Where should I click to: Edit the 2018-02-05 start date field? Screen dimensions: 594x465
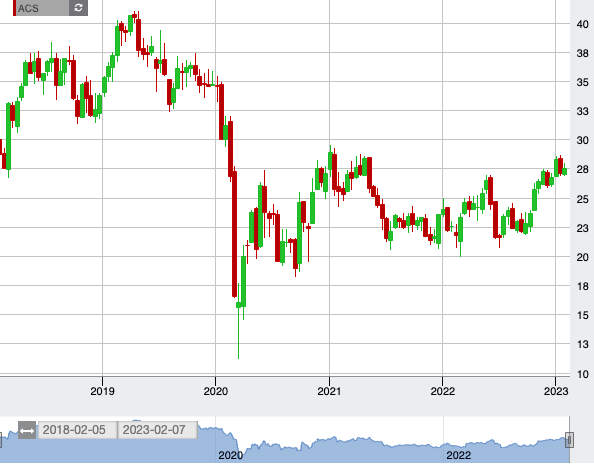[x=77, y=430]
